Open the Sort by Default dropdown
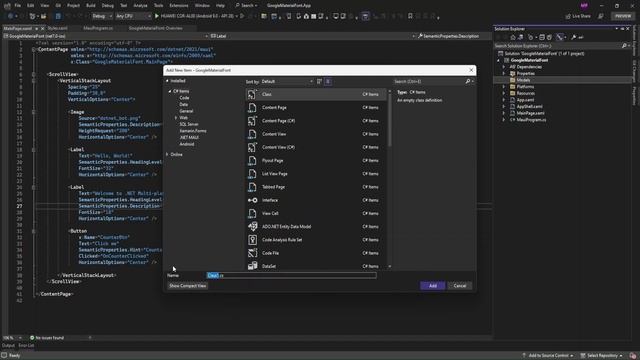The width and height of the screenshot is (640, 360). [287, 82]
